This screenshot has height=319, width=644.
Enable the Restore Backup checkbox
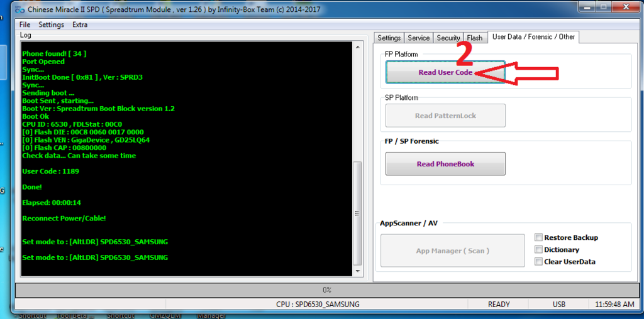(x=538, y=237)
